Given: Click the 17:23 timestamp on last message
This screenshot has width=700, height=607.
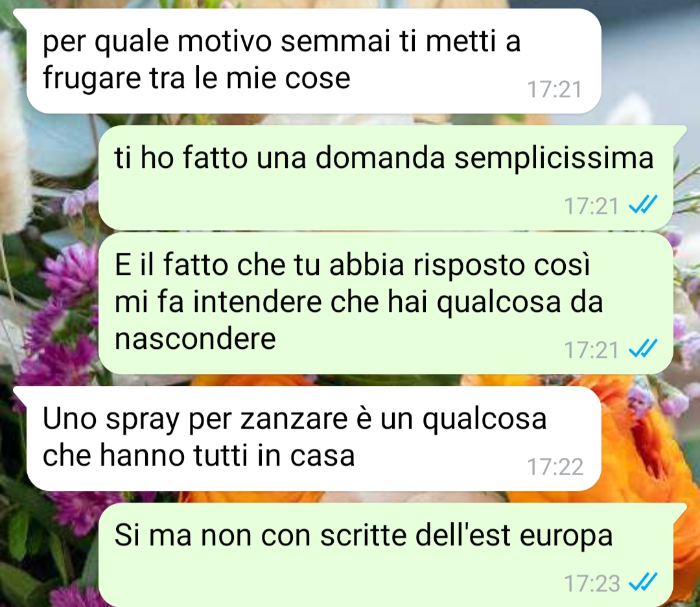Looking at the screenshot, I should pos(592,583).
